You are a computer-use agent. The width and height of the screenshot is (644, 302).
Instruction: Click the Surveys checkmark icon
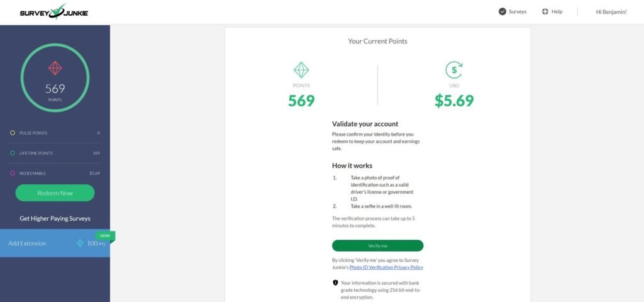click(502, 11)
